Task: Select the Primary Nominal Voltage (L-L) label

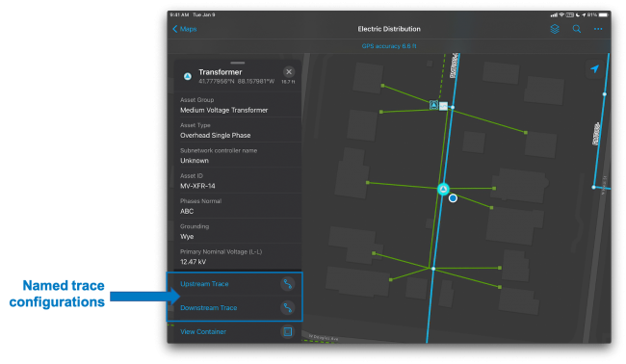Action: (x=221, y=252)
